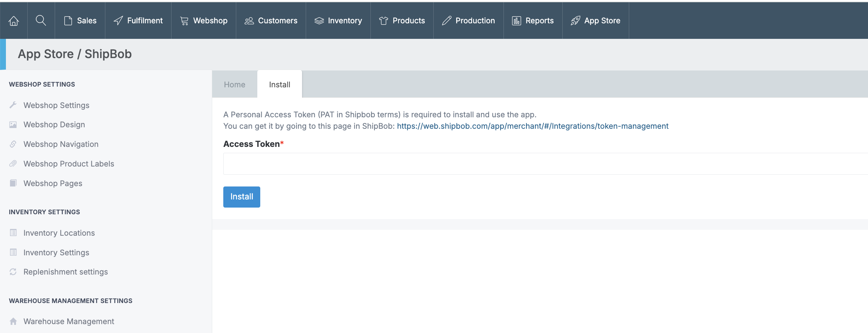Image resolution: width=868 pixels, height=333 pixels.
Task: Click the WAREHOUSE MANAGEMENT SETTINGS heading
Action: [x=71, y=301]
